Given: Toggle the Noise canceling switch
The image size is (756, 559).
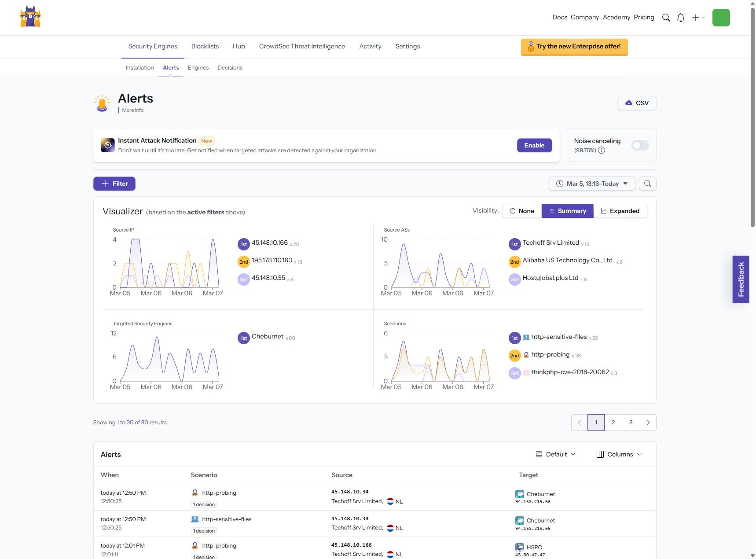Looking at the screenshot, I should pyautogui.click(x=640, y=145).
